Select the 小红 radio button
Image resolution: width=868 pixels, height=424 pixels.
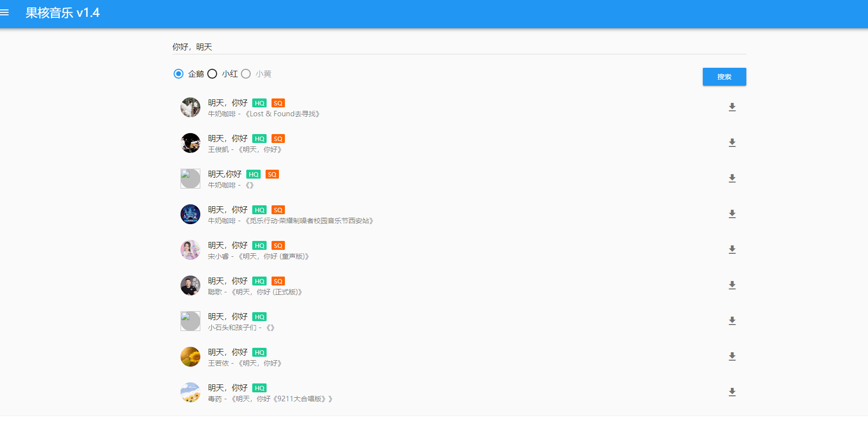coord(212,74)
